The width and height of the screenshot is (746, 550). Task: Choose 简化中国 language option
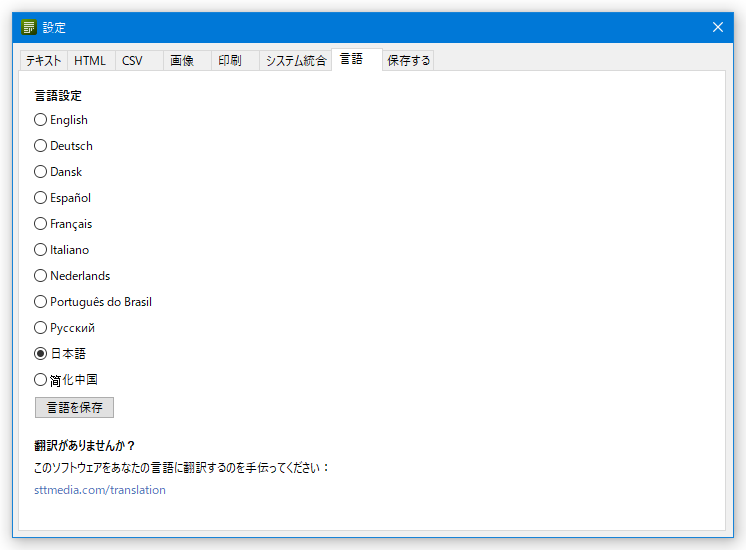pos(66,380)
